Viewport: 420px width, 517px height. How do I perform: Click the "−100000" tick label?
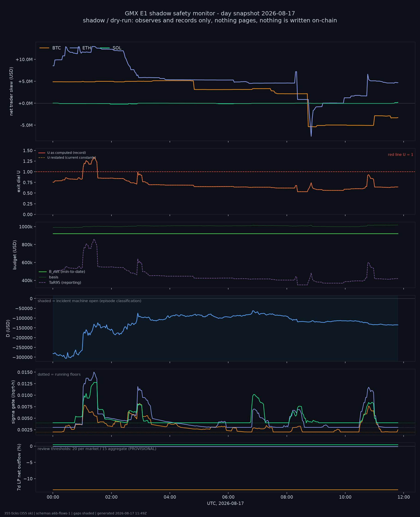23,318
